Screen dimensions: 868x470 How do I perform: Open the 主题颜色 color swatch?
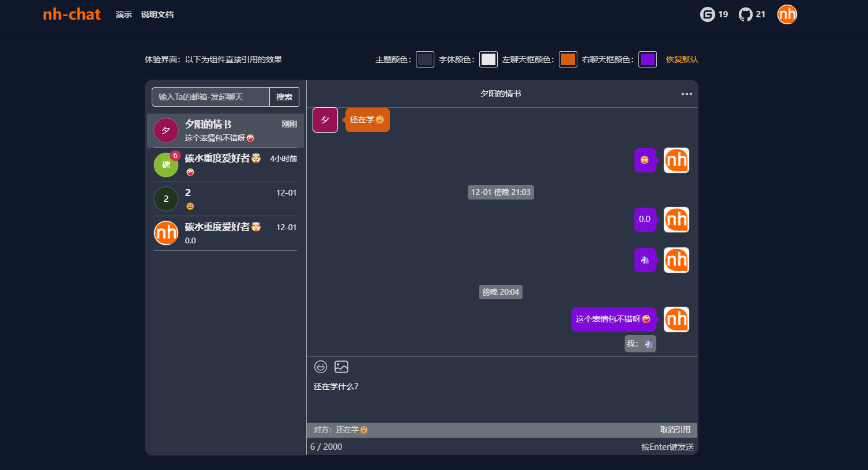(425, 59)
